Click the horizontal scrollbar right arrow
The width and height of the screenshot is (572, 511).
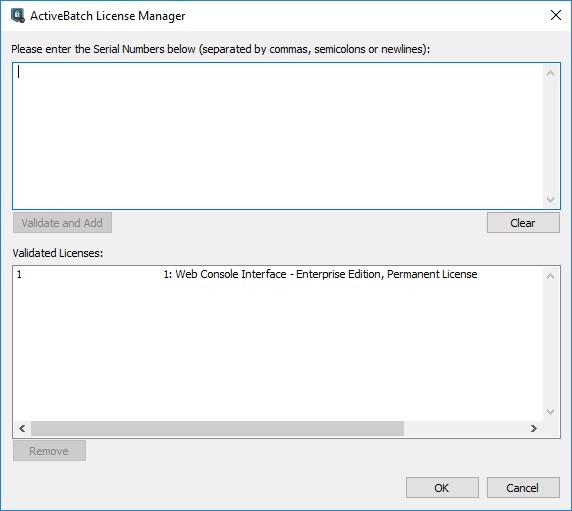[534, 428]
